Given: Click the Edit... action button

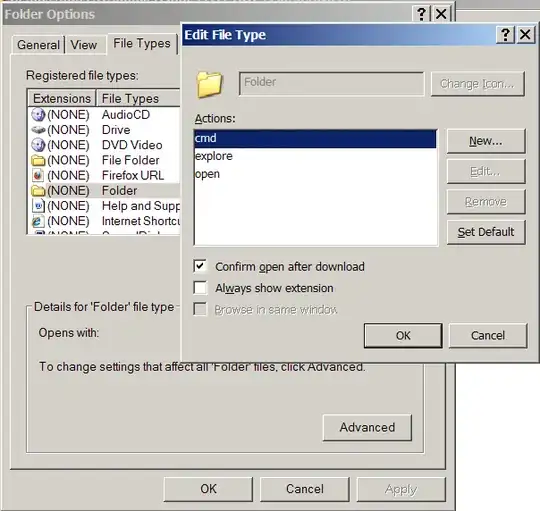Looking at the screenshot, I should [486, 171].
